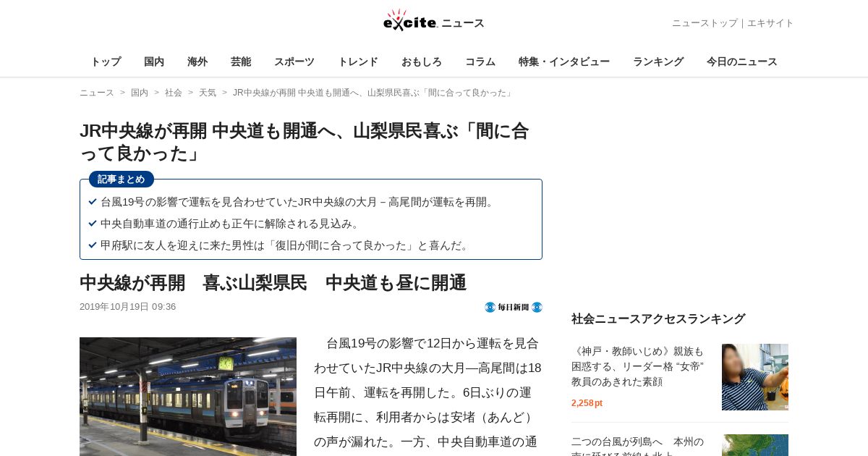Open the おもしろ section
Image resolution: width=868 pixels, height=456 pixels.
click(x=422, y=62)
